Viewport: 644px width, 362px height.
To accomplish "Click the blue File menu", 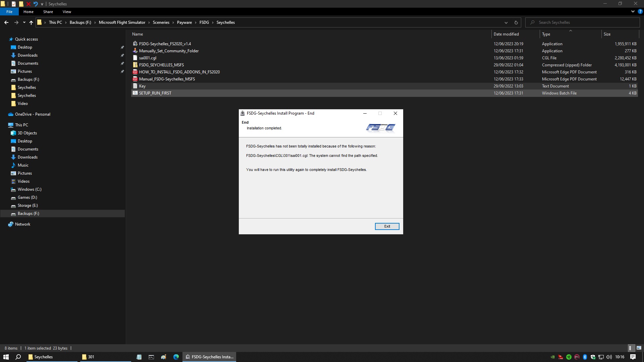I will tap(9, 12).
